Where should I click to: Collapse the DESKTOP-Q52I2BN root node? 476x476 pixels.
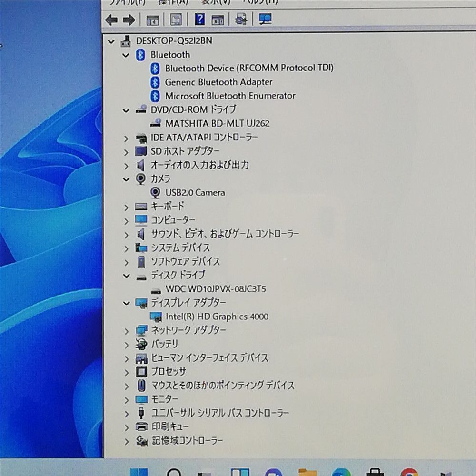[111, 41]
